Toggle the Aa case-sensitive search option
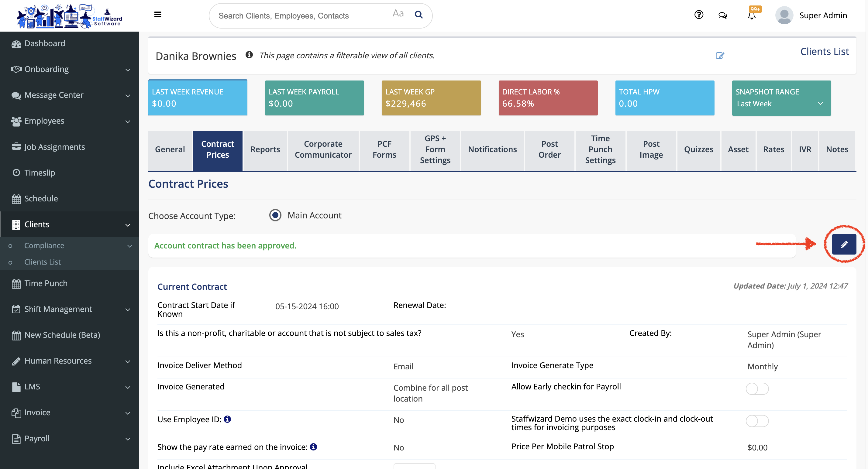The height and width of the screenshot is (469, 868). [398, 14]
